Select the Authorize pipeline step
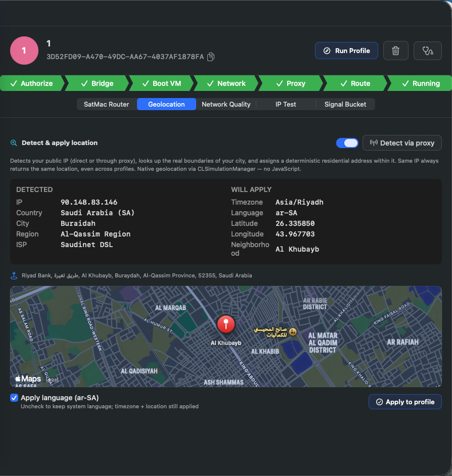The width and height of the screenshot is (452, 476). [31, 83]
